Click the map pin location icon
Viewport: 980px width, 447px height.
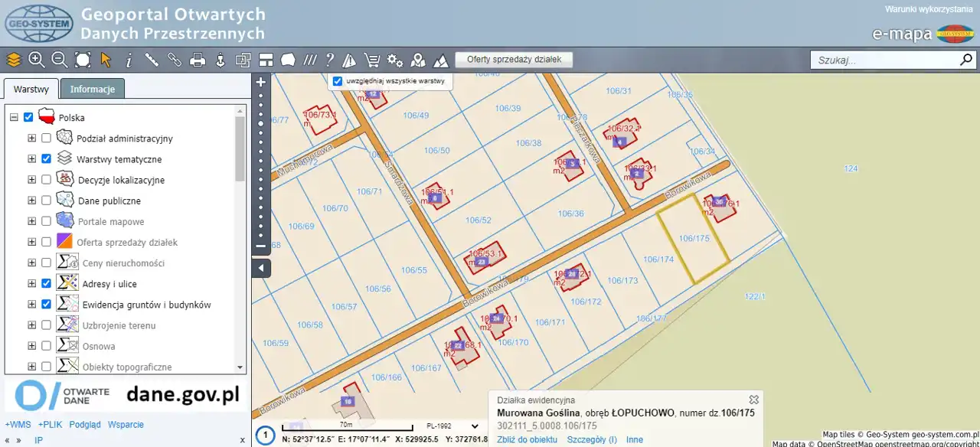(x=418, y=60)
